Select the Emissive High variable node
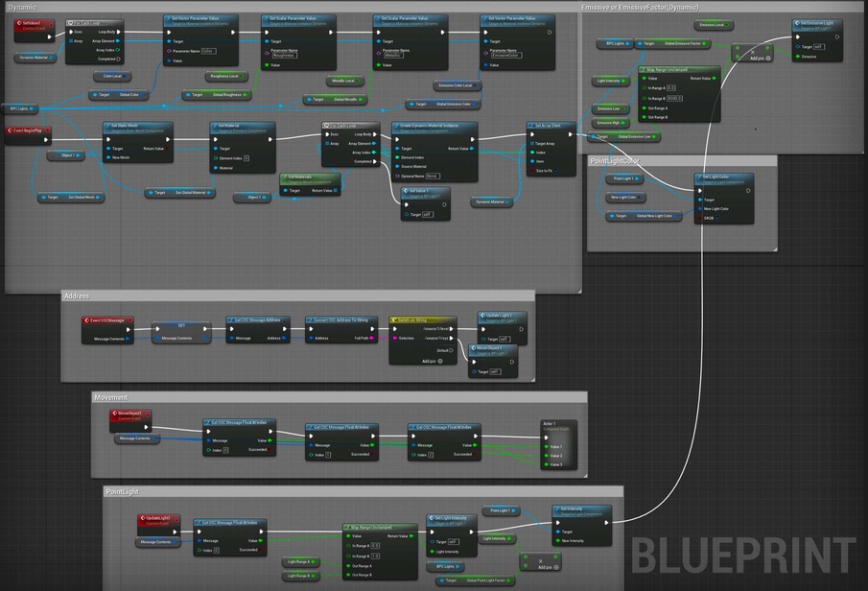The image size is (868, 591). 611,123
